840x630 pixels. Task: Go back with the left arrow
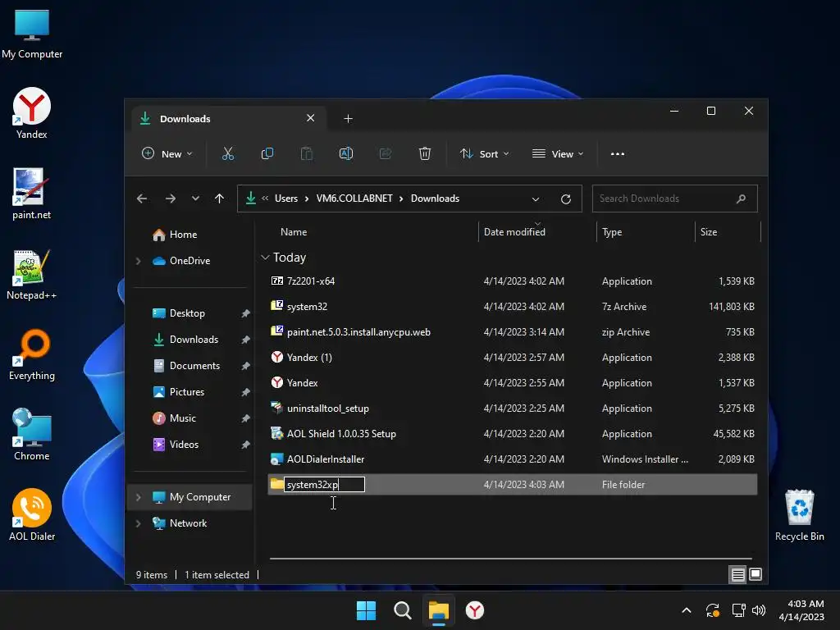[142, 199]
